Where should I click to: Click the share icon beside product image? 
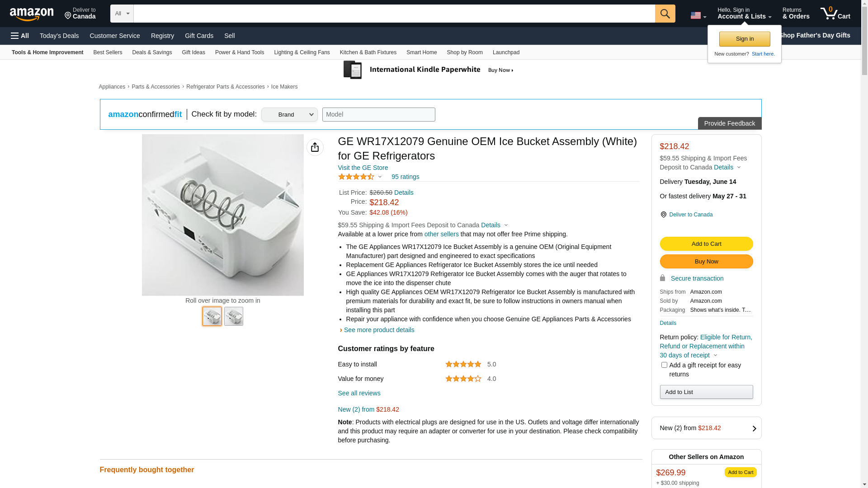point(315,147)
